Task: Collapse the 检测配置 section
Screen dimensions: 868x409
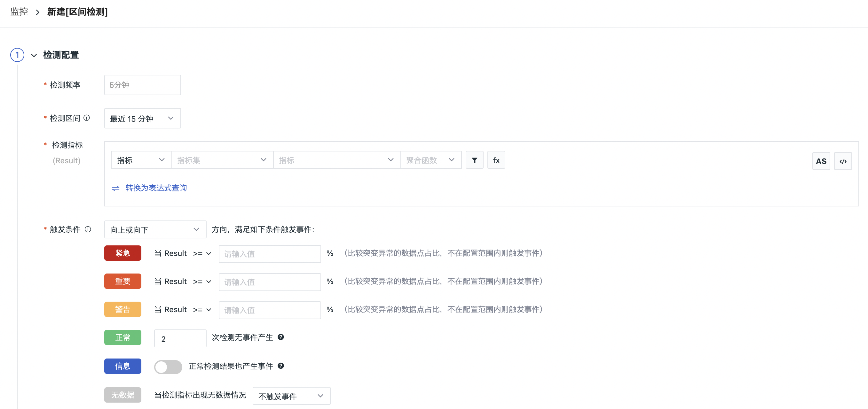Action: tap(34, 55)
